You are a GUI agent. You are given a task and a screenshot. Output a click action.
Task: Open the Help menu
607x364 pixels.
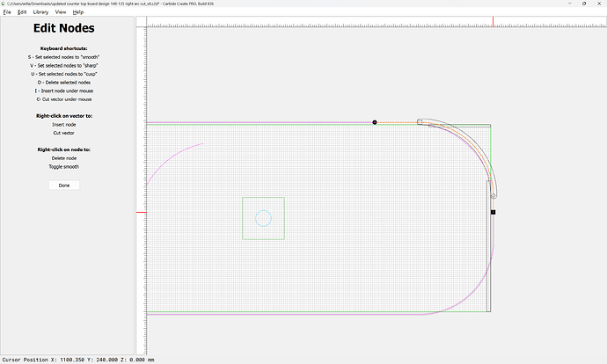tap(78, 12)
